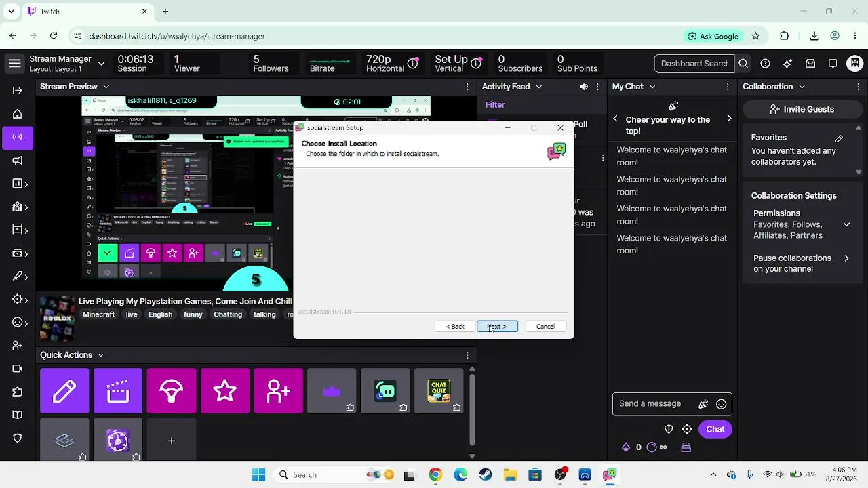This screenshot has width=868, height=488.
Task: Click the star quick action tile
Action: (x=225, y=391)
